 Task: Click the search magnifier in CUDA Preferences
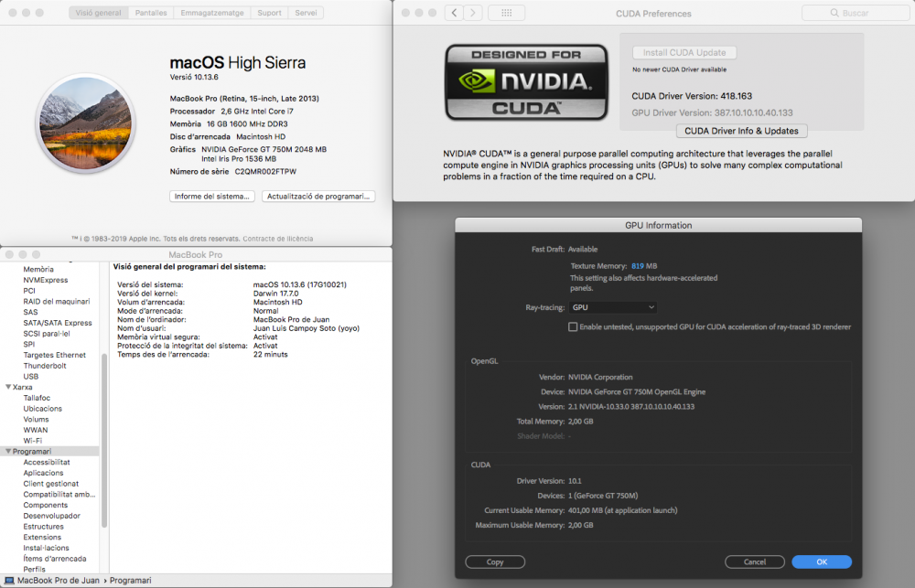(834, 13)
